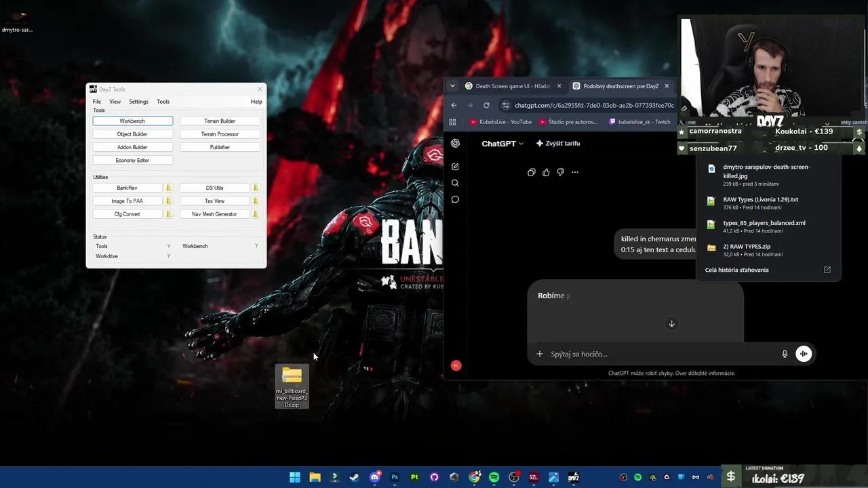Open Economy Editor

tap(133, 161)
